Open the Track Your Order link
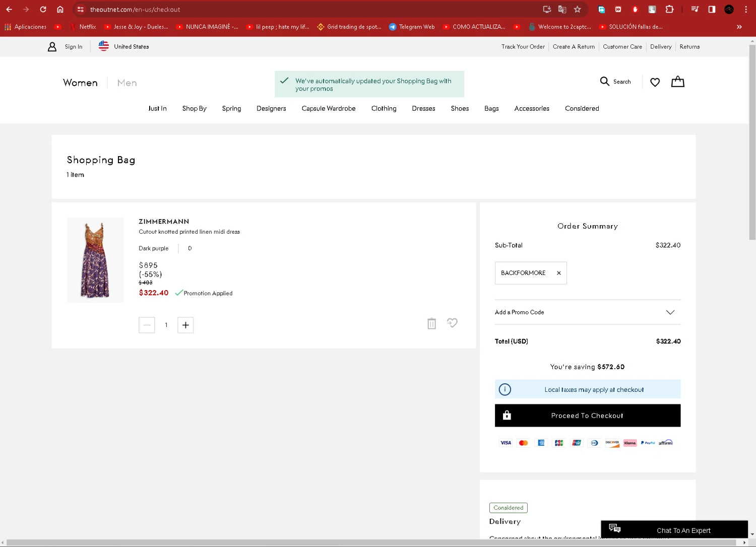 [523, 47]
